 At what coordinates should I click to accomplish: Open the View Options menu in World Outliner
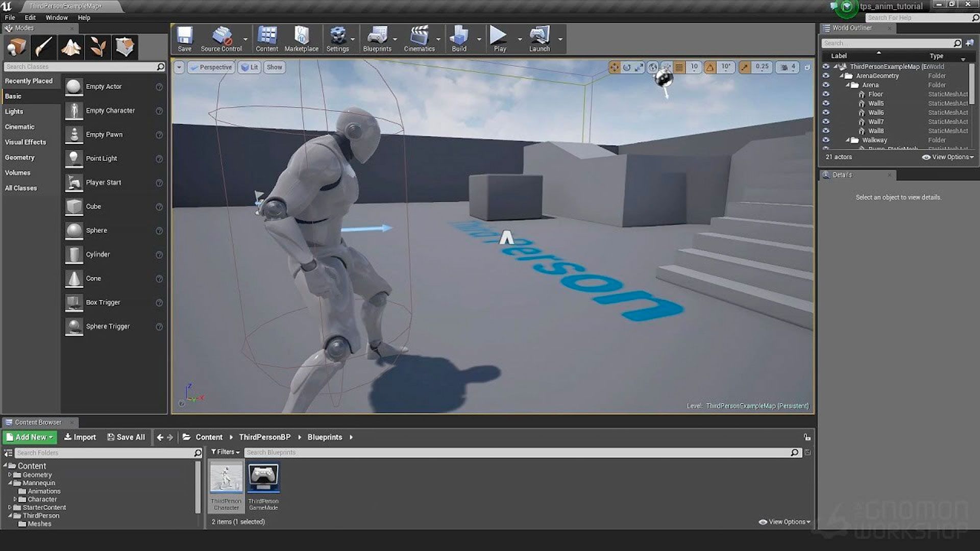point(947,157)
